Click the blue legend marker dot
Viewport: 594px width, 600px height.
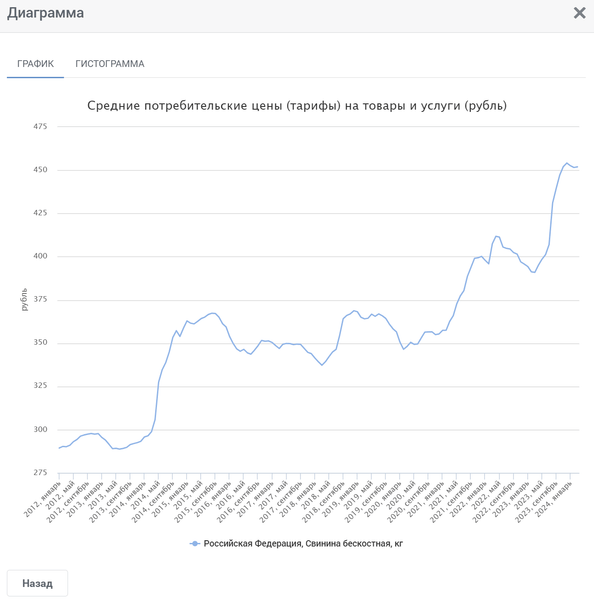(195, 544)
